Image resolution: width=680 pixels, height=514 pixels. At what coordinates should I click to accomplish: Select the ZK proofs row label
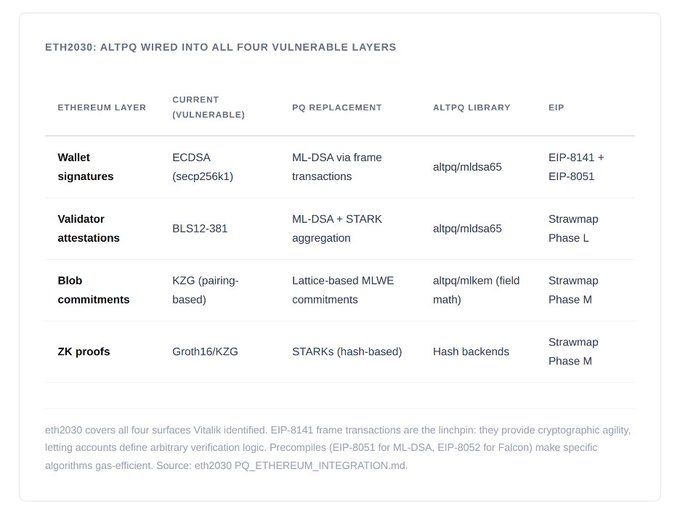(84, 351)
